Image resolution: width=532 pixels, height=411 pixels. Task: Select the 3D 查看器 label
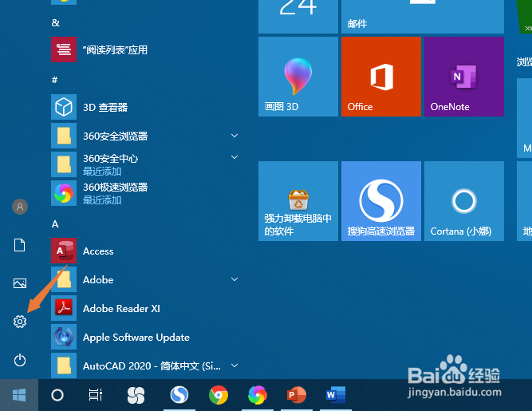click(x=105, y=107)
